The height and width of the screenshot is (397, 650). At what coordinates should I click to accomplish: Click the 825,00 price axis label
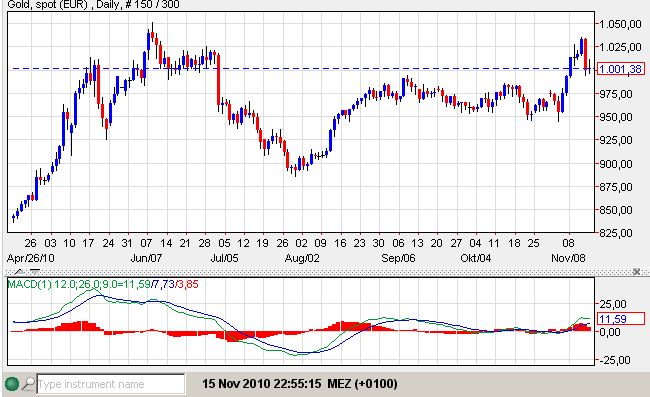616,233
